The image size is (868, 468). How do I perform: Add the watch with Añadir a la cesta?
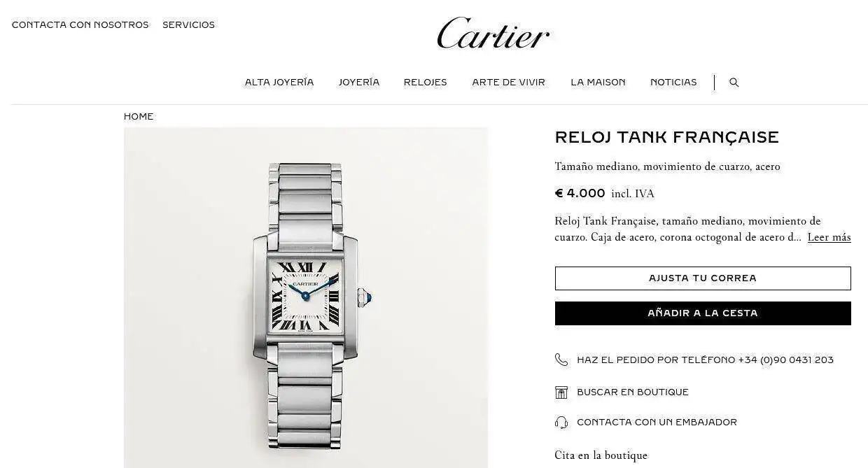(703, 313)
